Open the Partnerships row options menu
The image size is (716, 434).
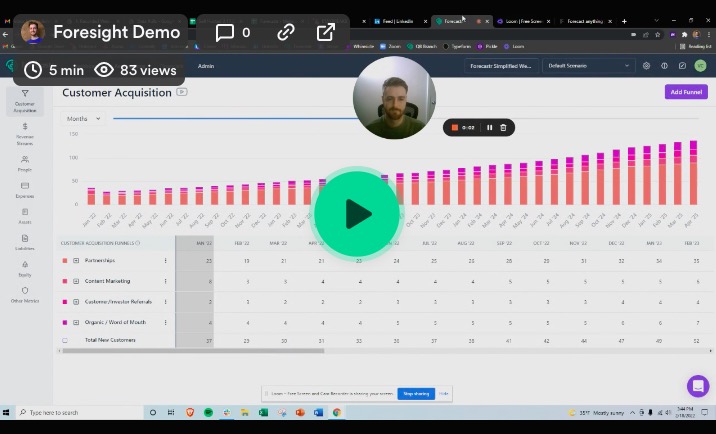click(x=165, y=260)
